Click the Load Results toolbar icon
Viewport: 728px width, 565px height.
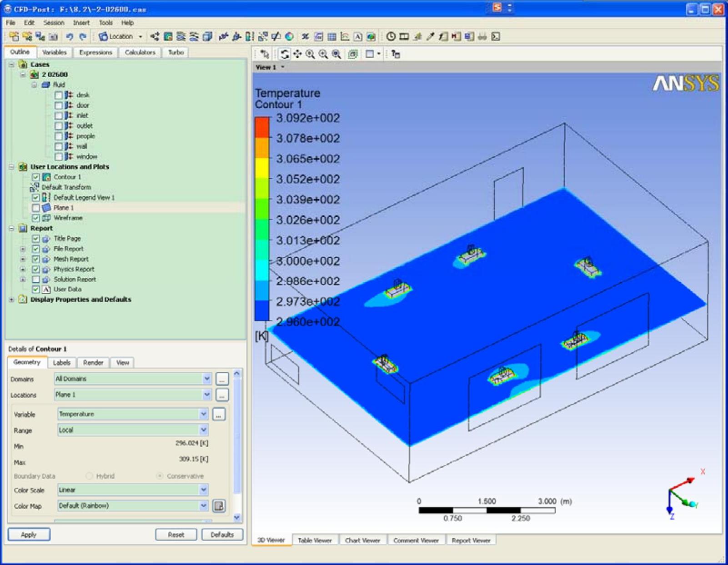point(14,36)
